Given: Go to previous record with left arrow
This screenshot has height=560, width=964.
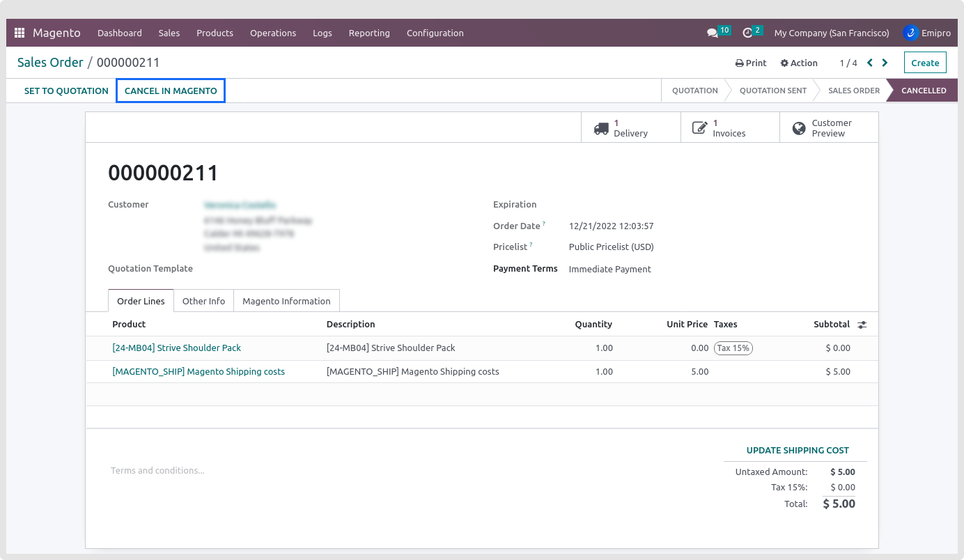Looking at the screenshot, I should pos(870,63).
